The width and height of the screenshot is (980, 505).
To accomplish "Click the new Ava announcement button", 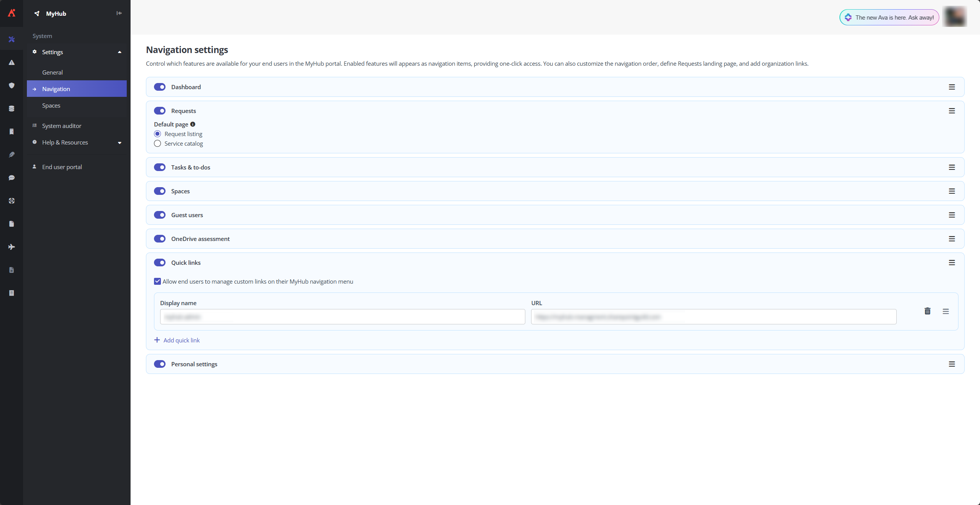I will (889, 17).
